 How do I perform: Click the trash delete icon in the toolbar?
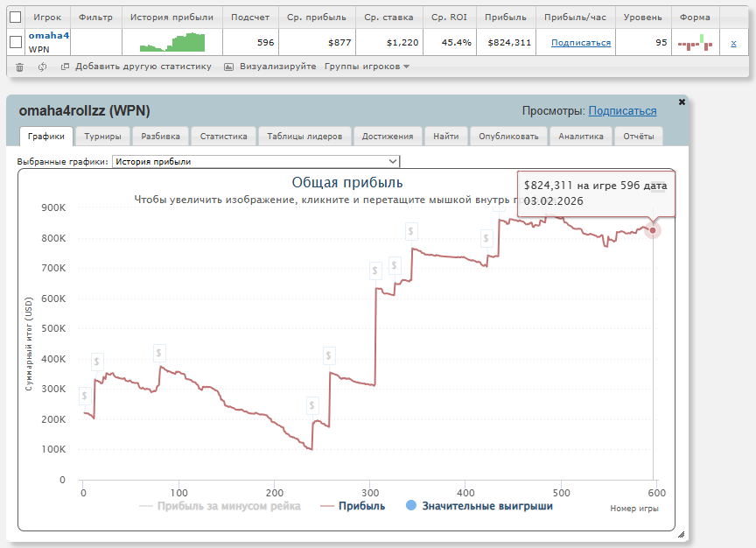coord(20,67)
